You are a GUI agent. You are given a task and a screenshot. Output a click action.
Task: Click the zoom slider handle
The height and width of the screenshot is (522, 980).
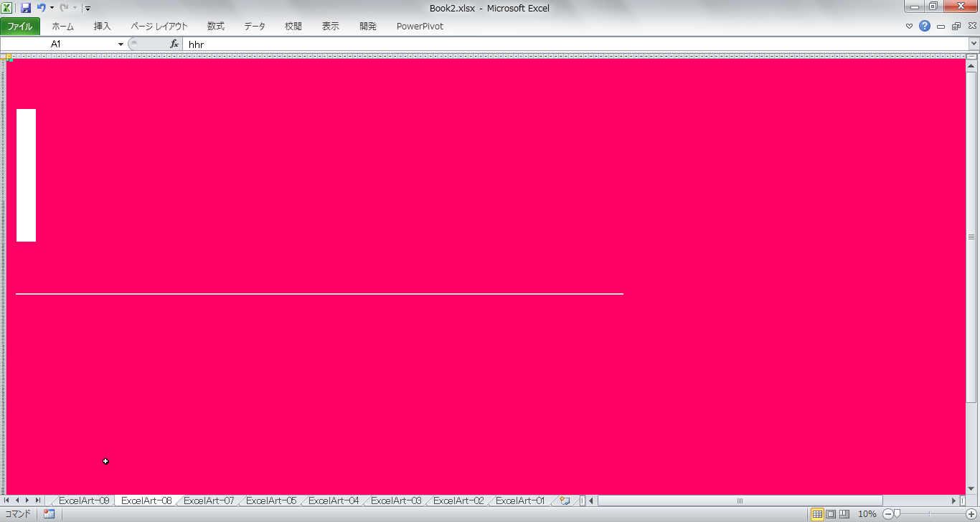point(896,514)
